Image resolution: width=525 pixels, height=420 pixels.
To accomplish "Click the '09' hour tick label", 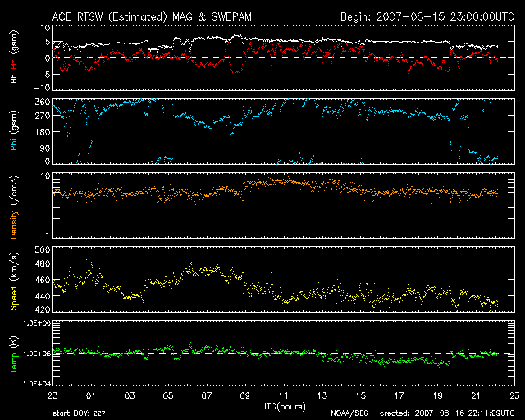I will pos(245,395).
